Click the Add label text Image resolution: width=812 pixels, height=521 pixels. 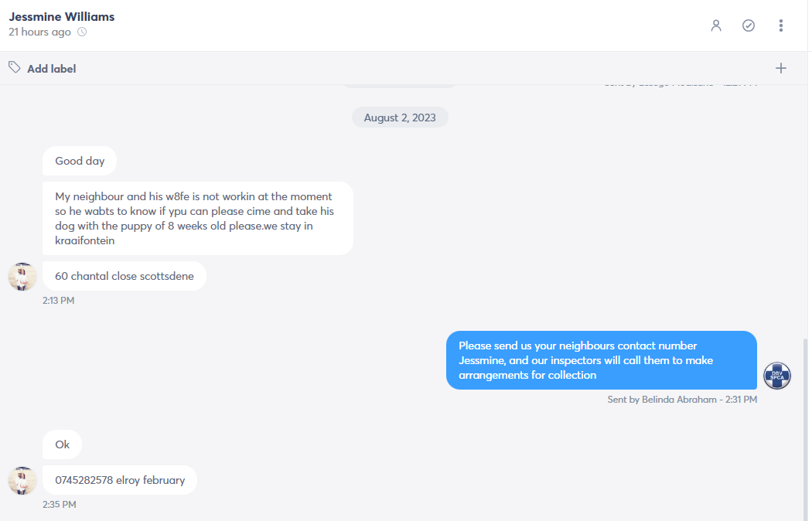[51, 69]
